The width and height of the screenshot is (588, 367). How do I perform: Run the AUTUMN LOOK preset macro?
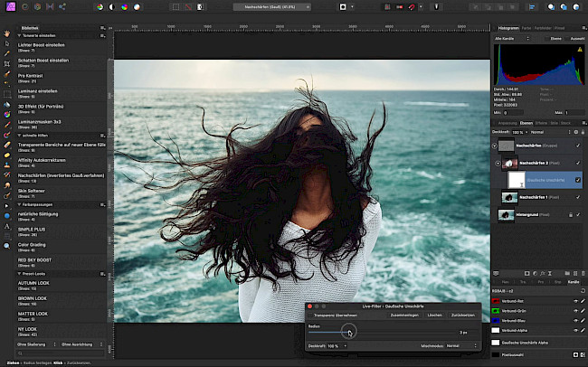pyautogui.click(x=32, y=282)
